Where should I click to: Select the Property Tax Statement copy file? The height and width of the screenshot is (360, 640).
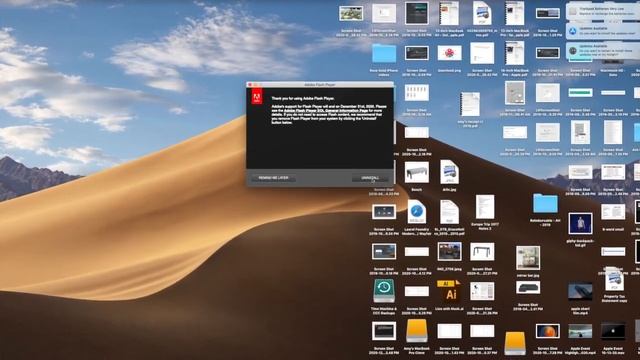tap(614, 280)
